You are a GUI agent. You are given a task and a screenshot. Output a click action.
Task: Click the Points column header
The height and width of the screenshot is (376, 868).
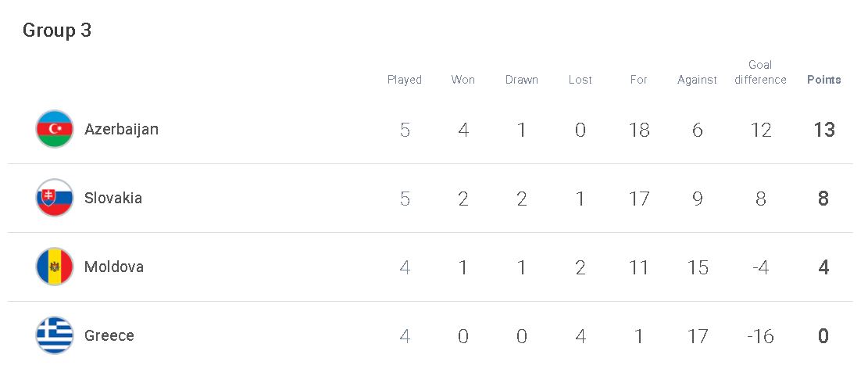point(823,80)
